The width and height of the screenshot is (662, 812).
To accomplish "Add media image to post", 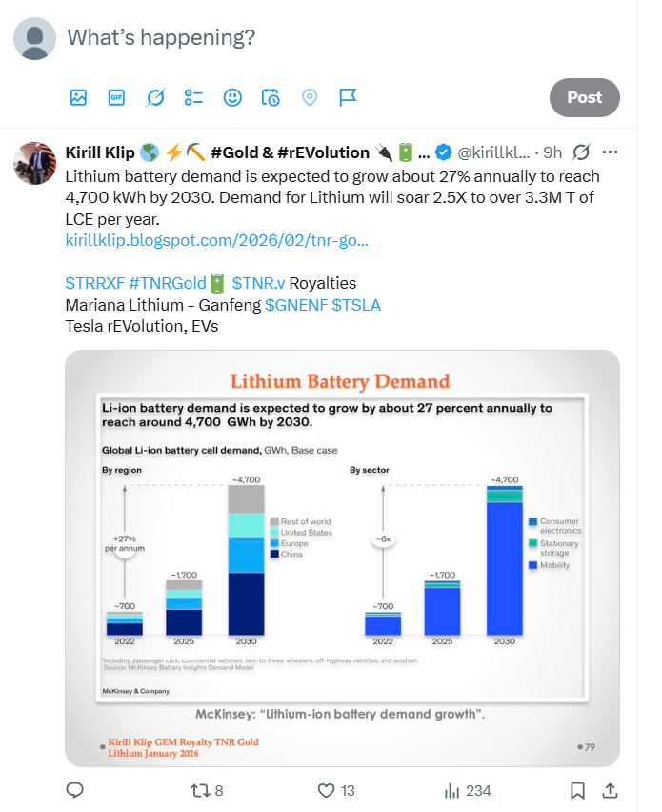I will [x=78, y=97].
